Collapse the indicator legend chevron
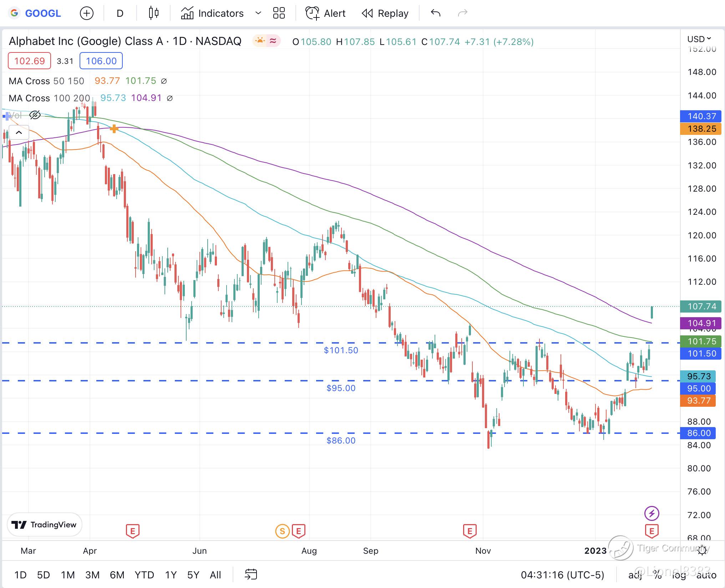The width and height of the screenshot is (725, 588). (19, 133)
